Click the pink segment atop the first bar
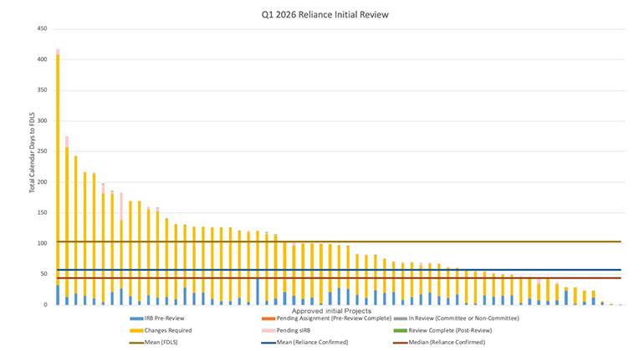644x351 pixels. point(58,51)
